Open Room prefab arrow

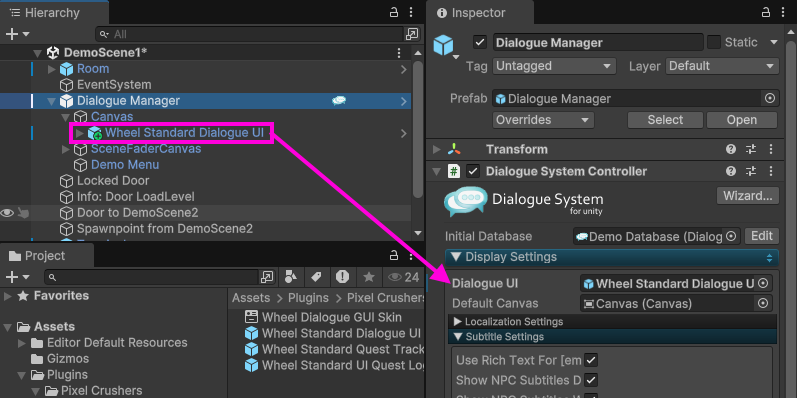(x=404, y=69)
